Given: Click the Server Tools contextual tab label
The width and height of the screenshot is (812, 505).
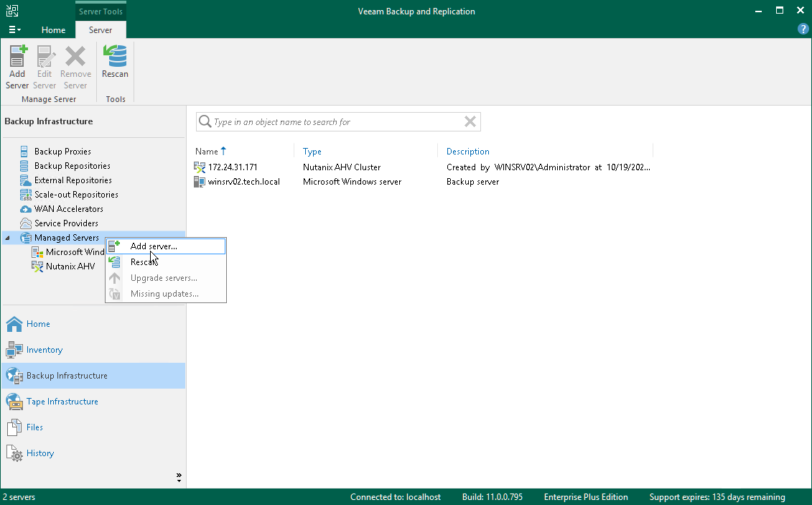Looking at the screenshot, I should [101, 11].
